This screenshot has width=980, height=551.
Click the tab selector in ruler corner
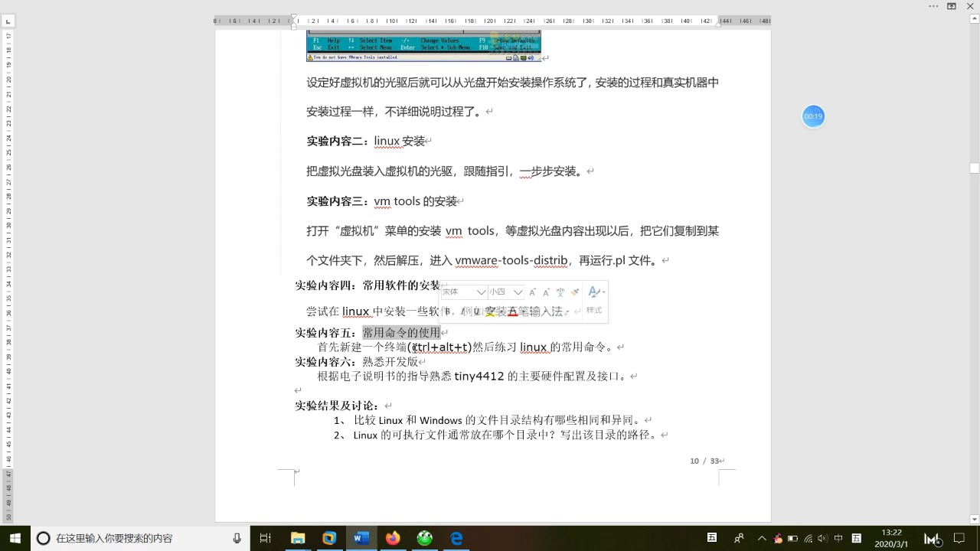(x=8, y=21)
